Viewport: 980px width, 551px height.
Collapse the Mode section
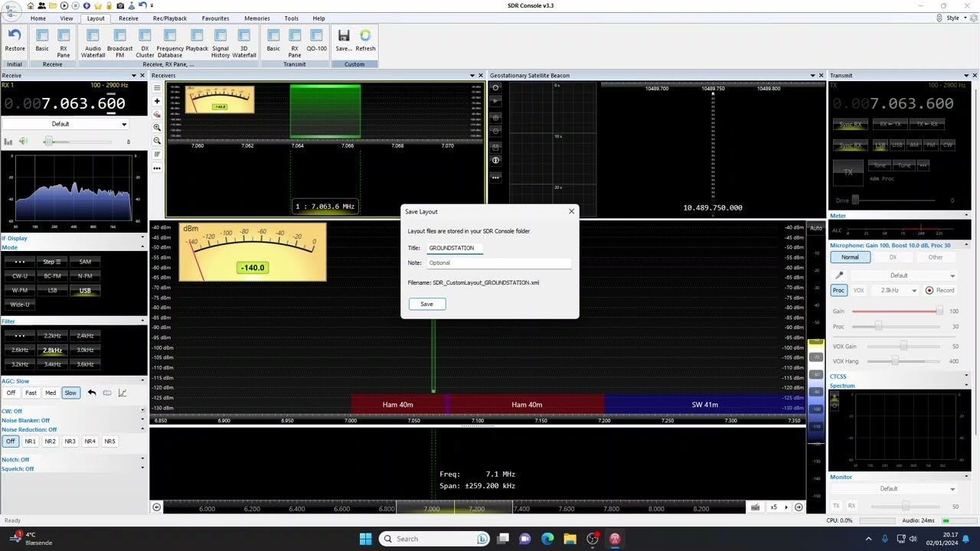pyautogui.click(x=142, y=247)
